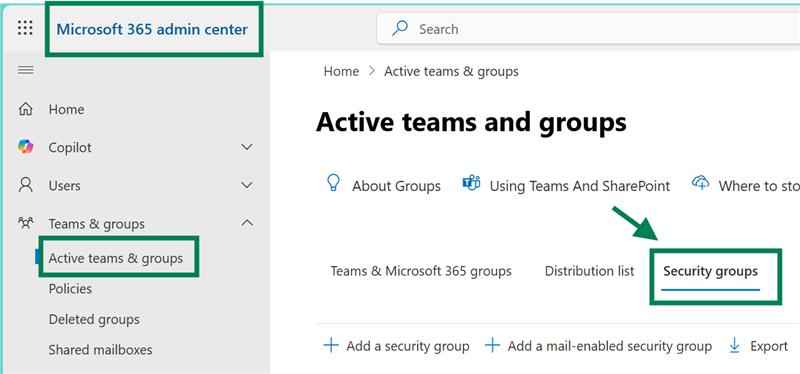The image size is (800, 374).
Task: Click Teams & groups label in navigation
Action: tap(96, 224)
